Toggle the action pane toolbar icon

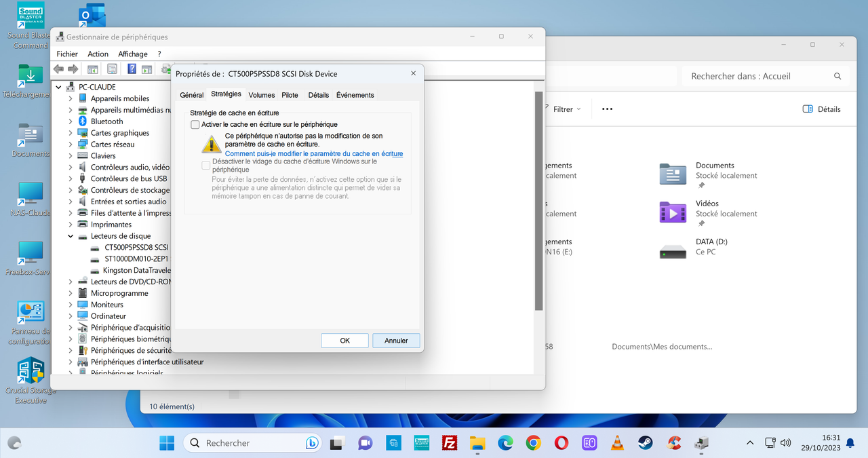coord(146,69)
